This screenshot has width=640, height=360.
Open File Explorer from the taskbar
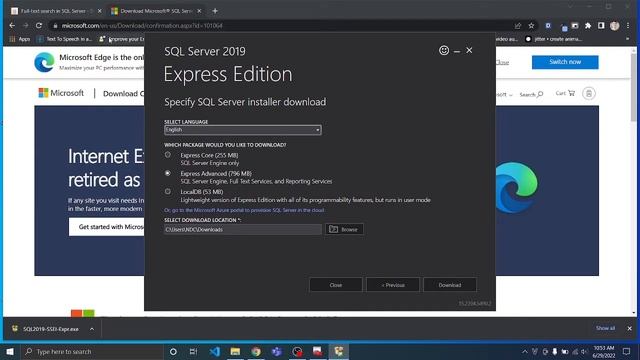[x=235, y=351]
